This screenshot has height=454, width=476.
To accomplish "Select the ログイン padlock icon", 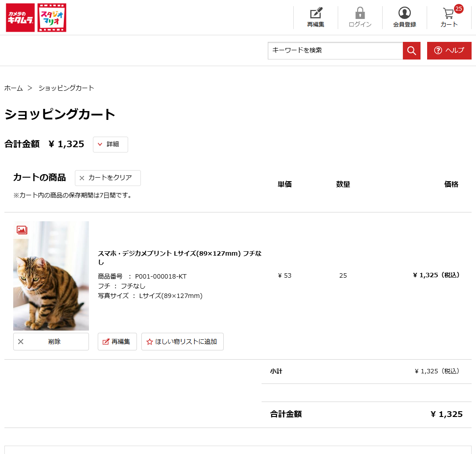I will point(361,13).
